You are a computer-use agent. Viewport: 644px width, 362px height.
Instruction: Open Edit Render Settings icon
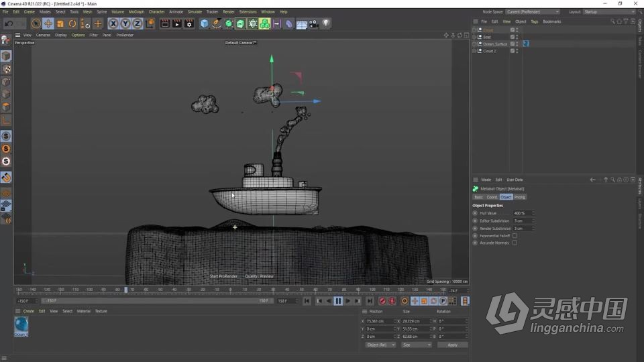click(x=189, y=24)
